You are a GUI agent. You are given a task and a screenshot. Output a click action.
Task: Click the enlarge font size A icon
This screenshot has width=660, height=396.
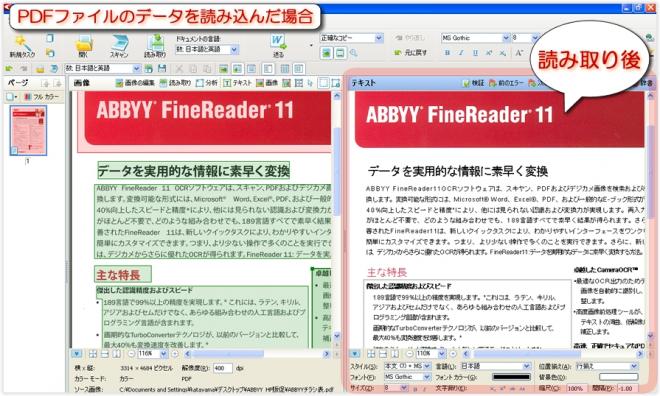click(519, 53)
